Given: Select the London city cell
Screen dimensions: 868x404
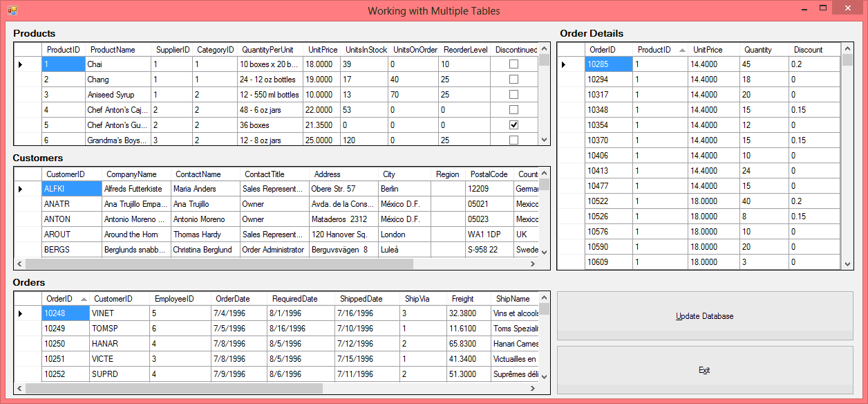Looking at the screenshot, I should (x=404, y=234).
